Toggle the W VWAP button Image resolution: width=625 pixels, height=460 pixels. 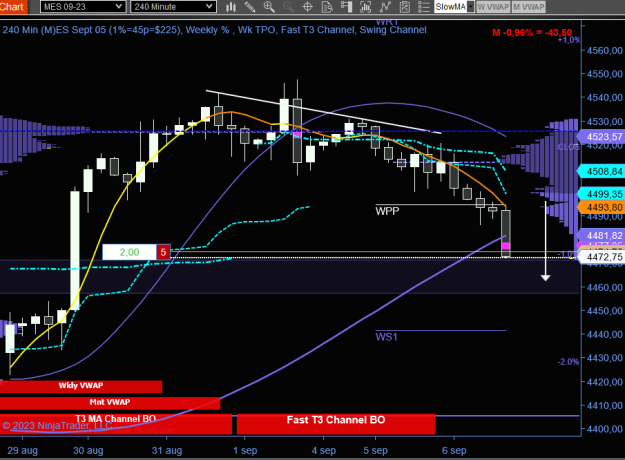[x=493, y=7]
